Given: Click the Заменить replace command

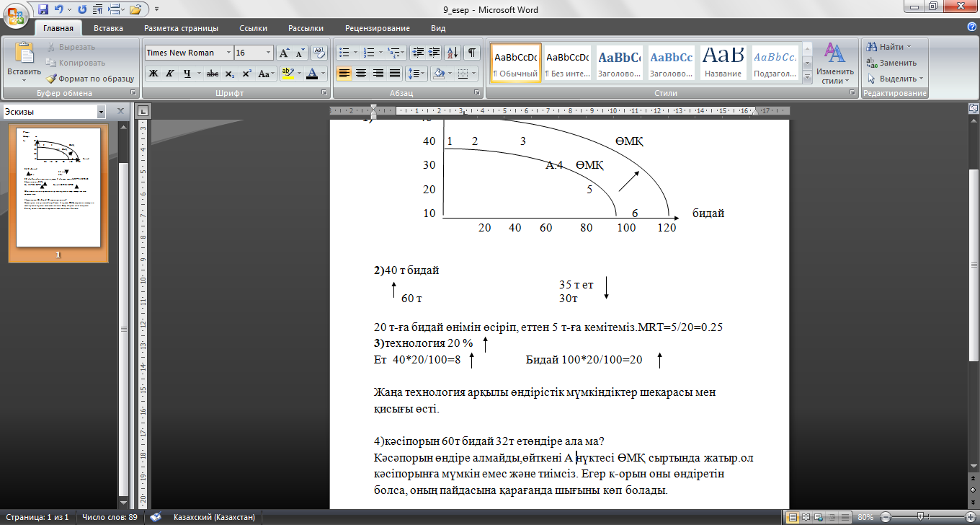Looking at the screenshot, I should pyautogui.click(x=891, y=63).
